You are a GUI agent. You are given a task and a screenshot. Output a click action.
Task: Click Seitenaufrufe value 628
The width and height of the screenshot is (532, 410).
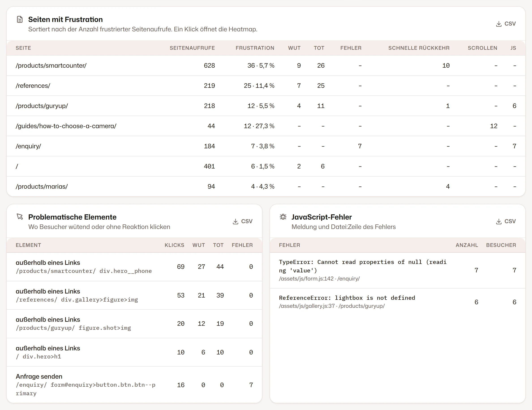[209, 66]
